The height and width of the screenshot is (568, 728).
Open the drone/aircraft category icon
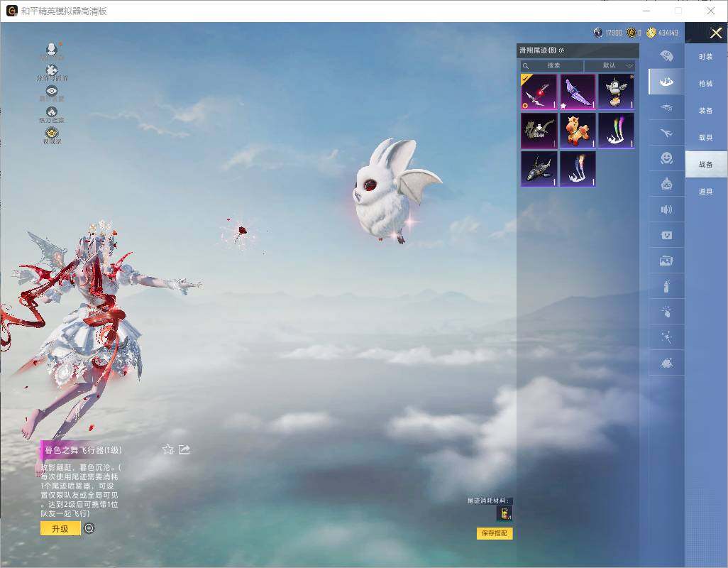click(x=667, y=108)
